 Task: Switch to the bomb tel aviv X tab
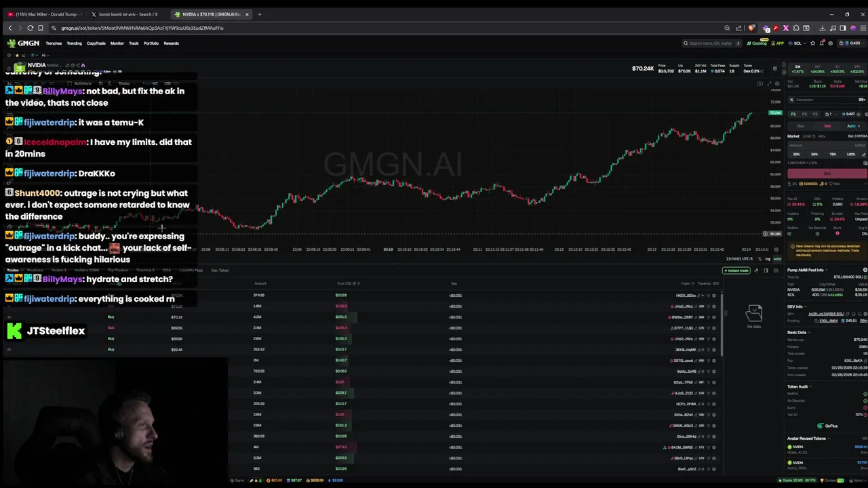[128, 14]
